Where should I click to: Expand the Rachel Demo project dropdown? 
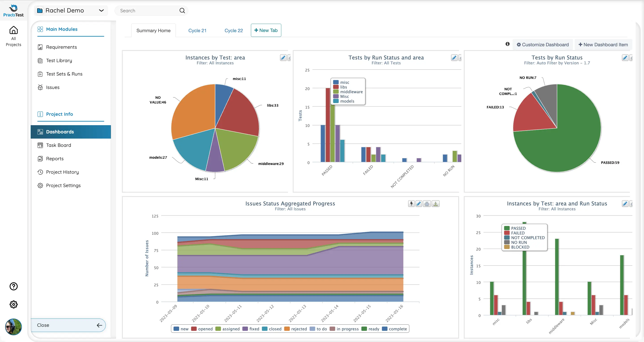click(101, 11)
